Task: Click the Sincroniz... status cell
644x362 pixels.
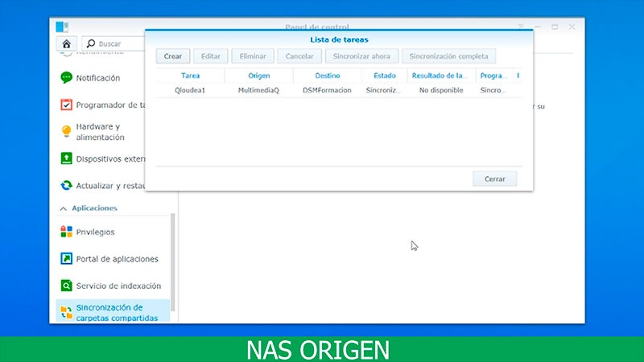Action: click(x=383, y=90)
